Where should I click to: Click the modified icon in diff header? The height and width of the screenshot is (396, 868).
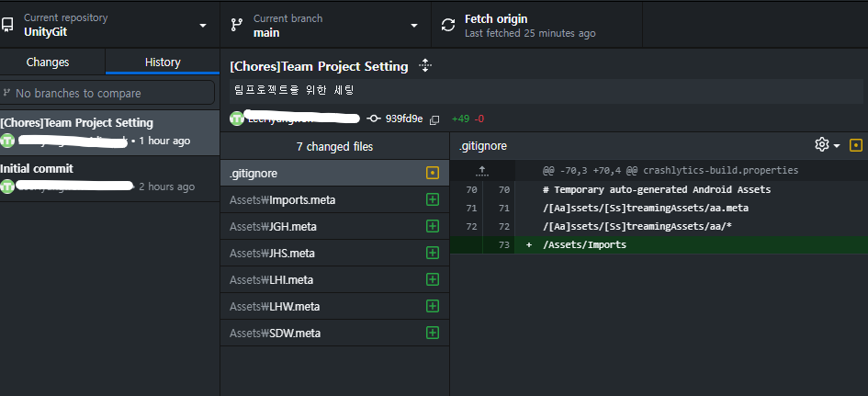(x=856, y=145)
